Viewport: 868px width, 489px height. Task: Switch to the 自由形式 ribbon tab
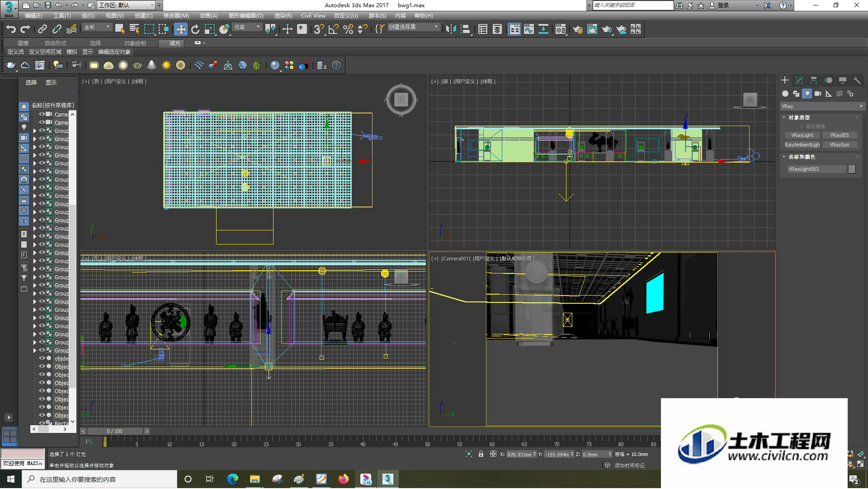(56, 43)
